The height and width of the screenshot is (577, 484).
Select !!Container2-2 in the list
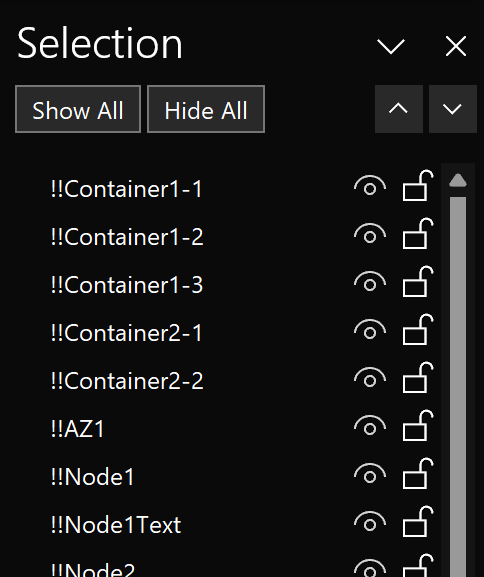coord(127,381)
